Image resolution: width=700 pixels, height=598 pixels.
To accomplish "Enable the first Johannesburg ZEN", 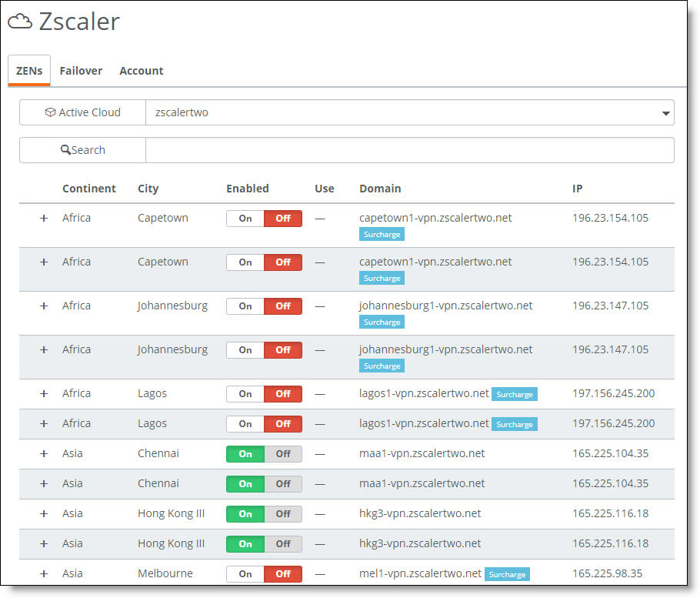I will (245, 306).
